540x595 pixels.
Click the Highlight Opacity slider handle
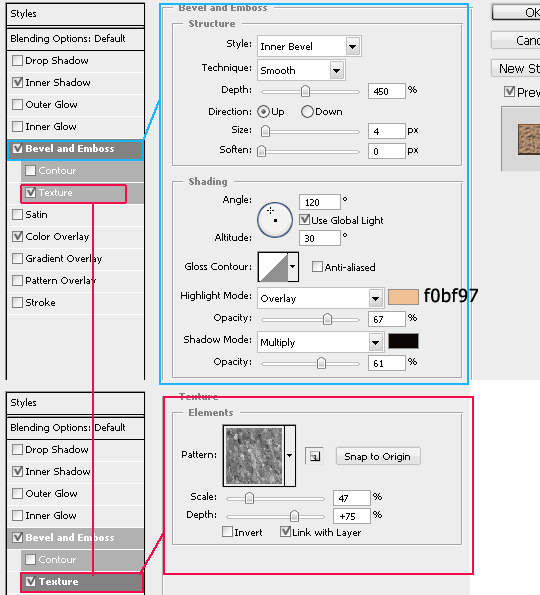click(x=327, y=319)
